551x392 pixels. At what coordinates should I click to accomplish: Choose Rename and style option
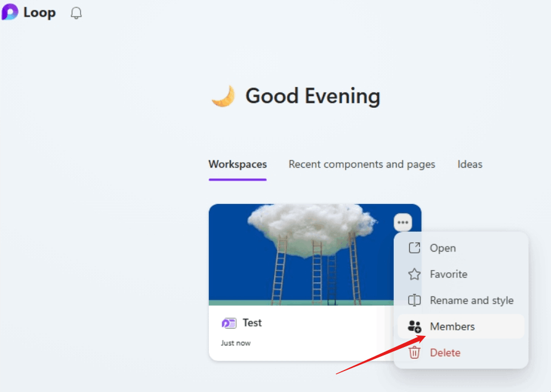click(x=460, y=300)
